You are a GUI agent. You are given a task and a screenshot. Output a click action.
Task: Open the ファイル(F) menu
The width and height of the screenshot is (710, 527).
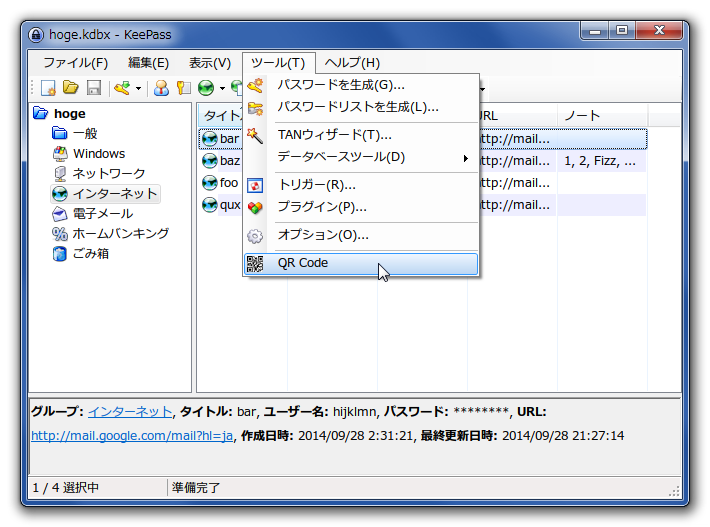pos(76,63)
